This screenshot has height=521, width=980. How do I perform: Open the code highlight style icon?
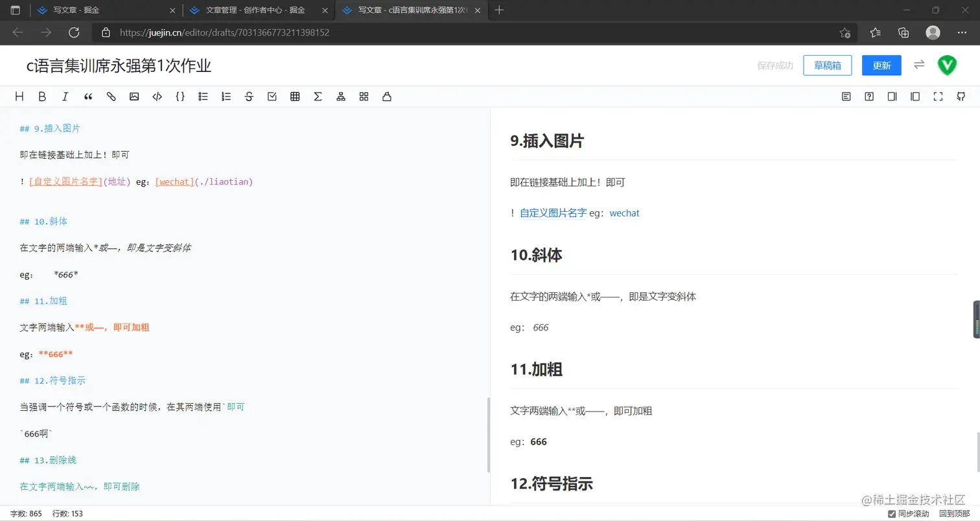click(x=387, y=97)
